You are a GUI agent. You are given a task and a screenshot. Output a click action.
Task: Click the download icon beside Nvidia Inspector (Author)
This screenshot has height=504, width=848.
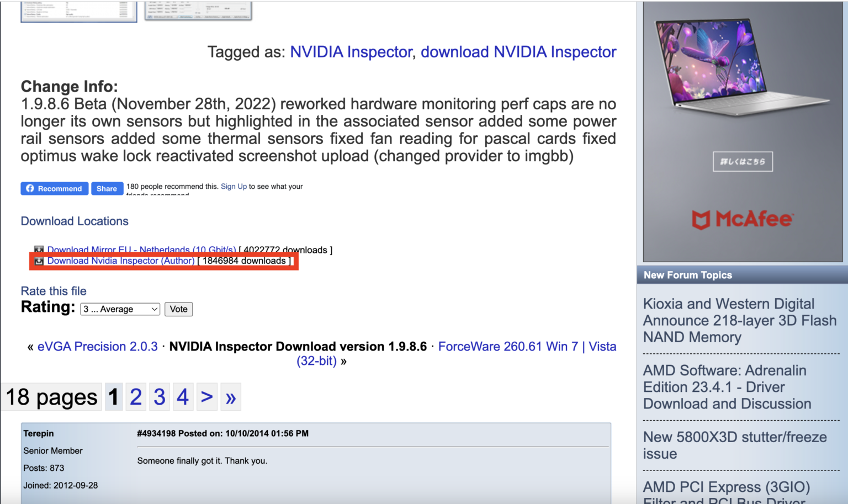point(39,261)
